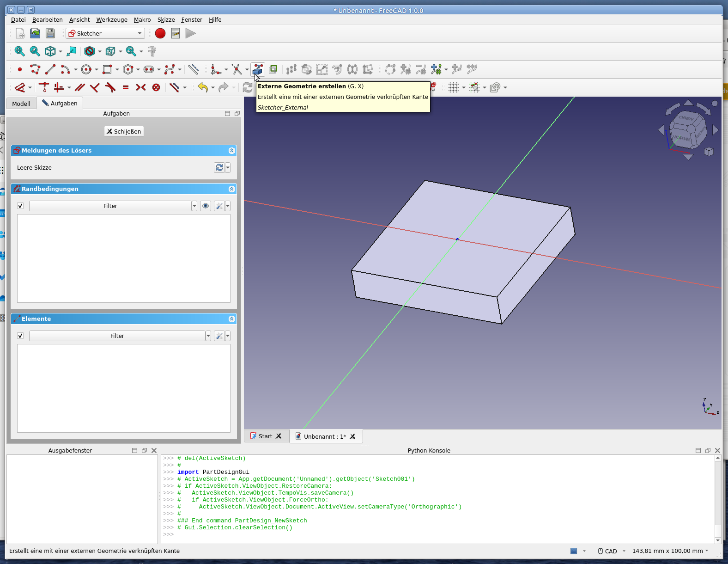Select the Polyline tool

pos(35,69)
